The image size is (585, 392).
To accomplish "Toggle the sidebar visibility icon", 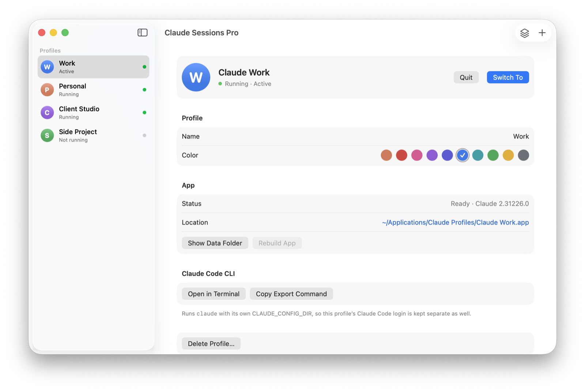I will pyautogui.click(x=142, y=33).
